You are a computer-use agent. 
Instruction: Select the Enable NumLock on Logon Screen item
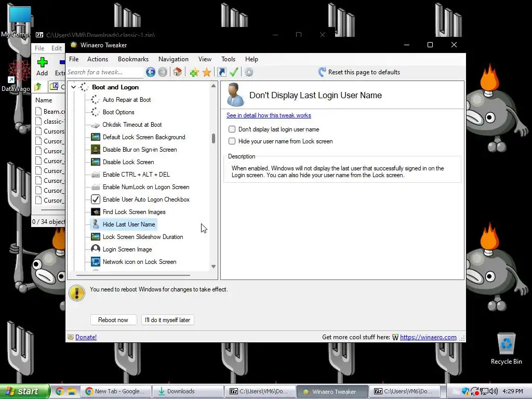(146, 187)
